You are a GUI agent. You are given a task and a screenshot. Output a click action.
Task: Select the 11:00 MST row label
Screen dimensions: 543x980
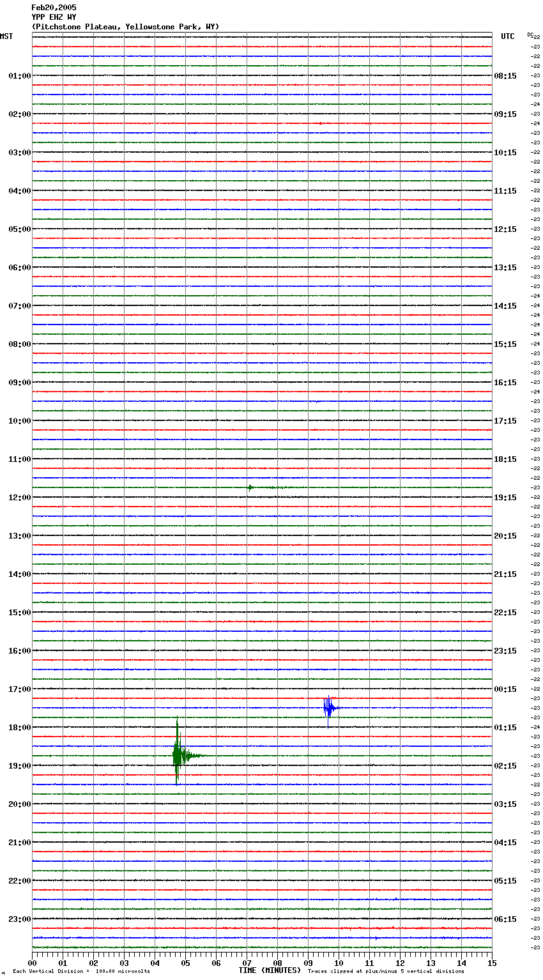(x=19, y=459)
